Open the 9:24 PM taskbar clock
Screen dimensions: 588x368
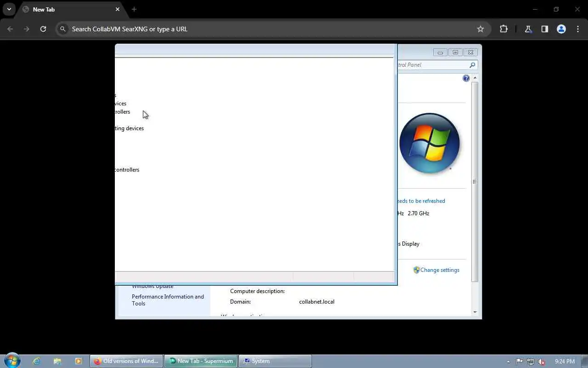tap(565, 362)
